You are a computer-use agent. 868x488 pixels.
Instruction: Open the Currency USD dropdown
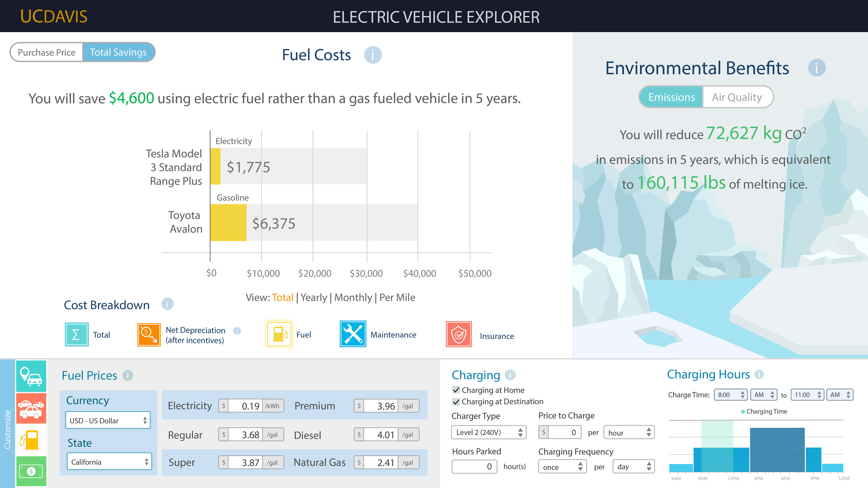[108, 420]
